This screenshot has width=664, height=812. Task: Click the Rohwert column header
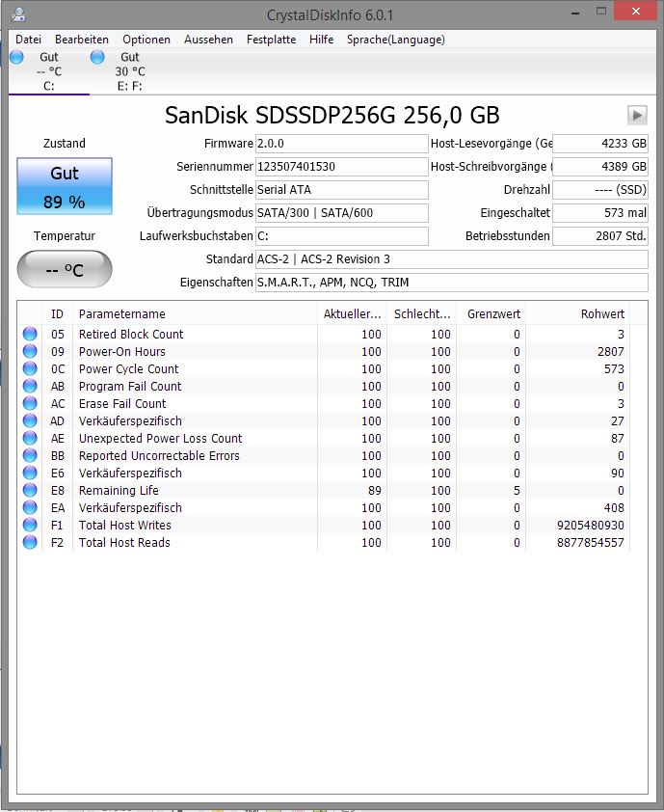(x=577, y=313)
